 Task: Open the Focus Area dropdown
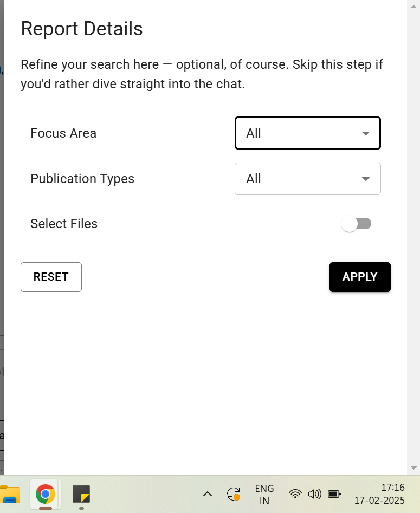[307, 133]
